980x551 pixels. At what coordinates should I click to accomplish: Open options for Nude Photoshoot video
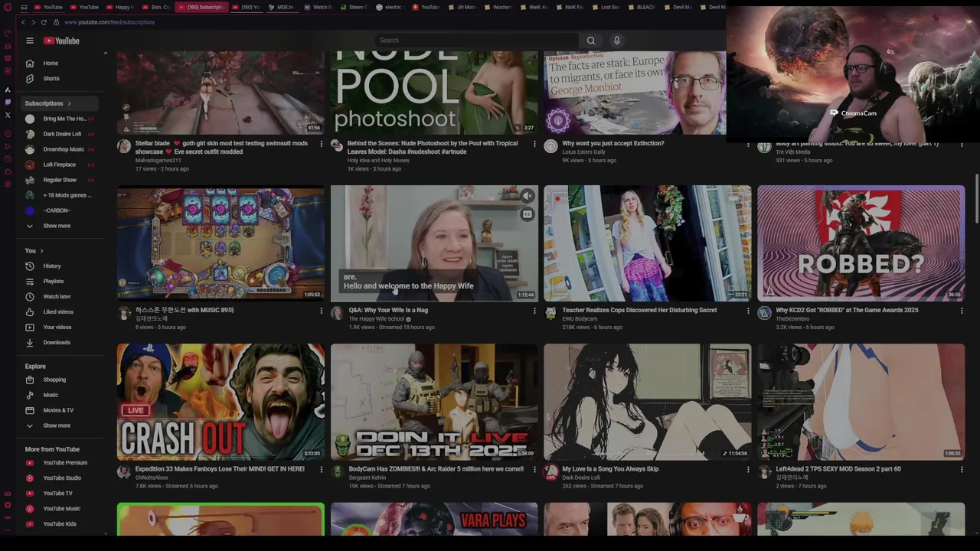(534, 144)
